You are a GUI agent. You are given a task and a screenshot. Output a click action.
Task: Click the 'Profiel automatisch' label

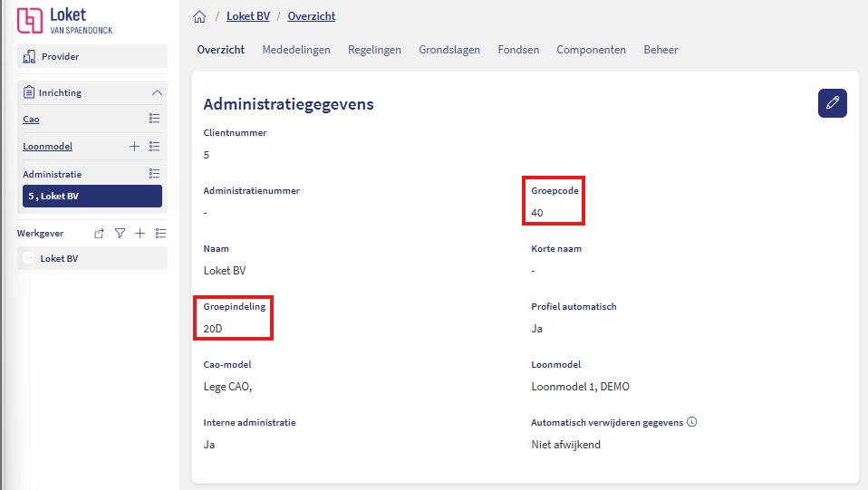(574, 307)
